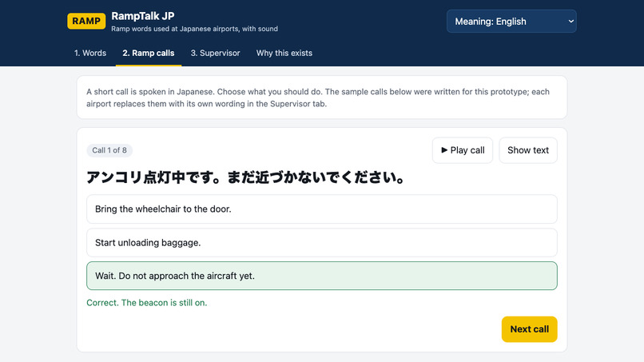Click the subtitle 'Ramp words used at Japanese airports'
This screenshot has width=644, height=362.
[x=195, y=29]
